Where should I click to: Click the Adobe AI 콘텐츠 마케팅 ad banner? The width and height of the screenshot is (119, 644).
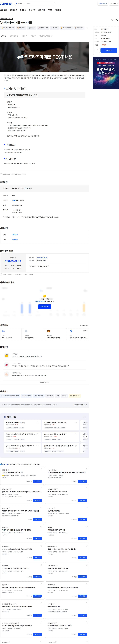[x=106, y=73]
